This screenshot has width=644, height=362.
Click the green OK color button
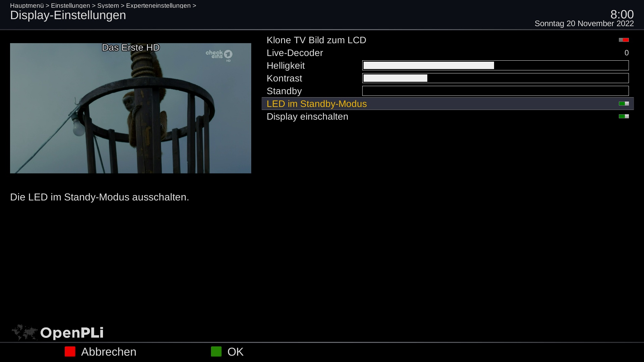tap(216, 352)
